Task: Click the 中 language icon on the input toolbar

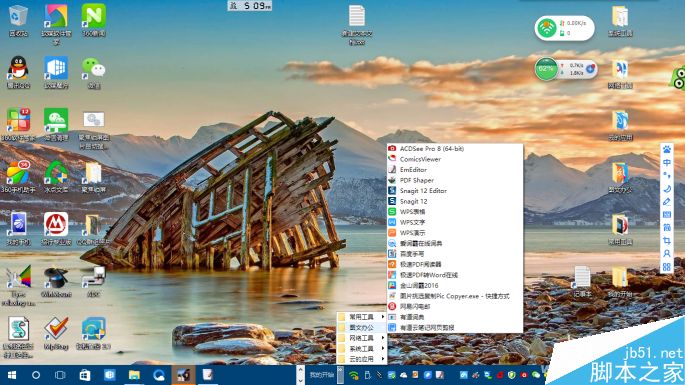Action: 667,163
